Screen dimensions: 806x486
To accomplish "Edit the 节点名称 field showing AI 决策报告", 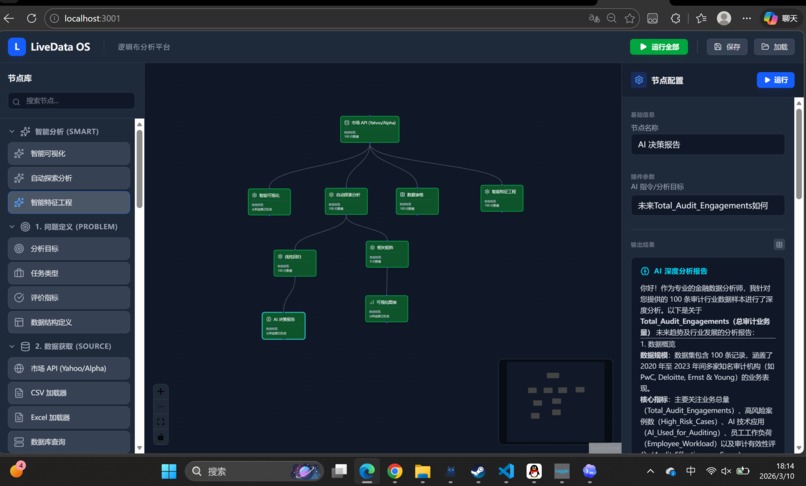I will coord(707,145).
